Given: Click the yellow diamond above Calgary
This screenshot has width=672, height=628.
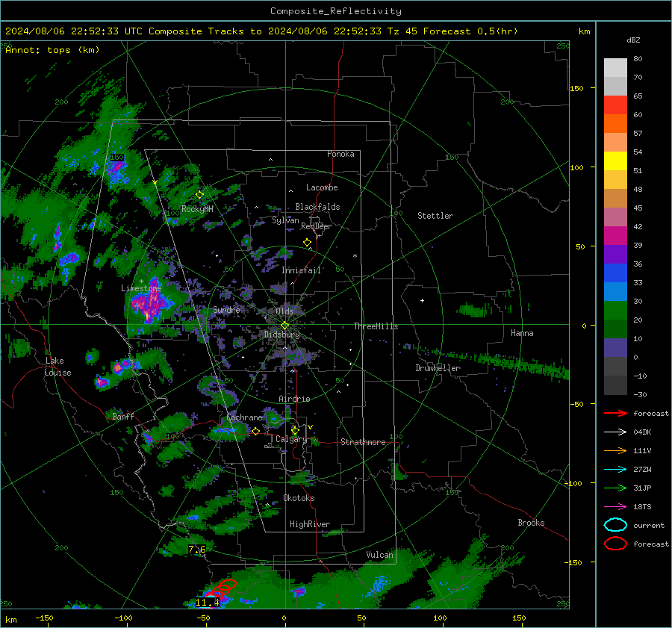Looking at the screenshot, I should [295, 430].
